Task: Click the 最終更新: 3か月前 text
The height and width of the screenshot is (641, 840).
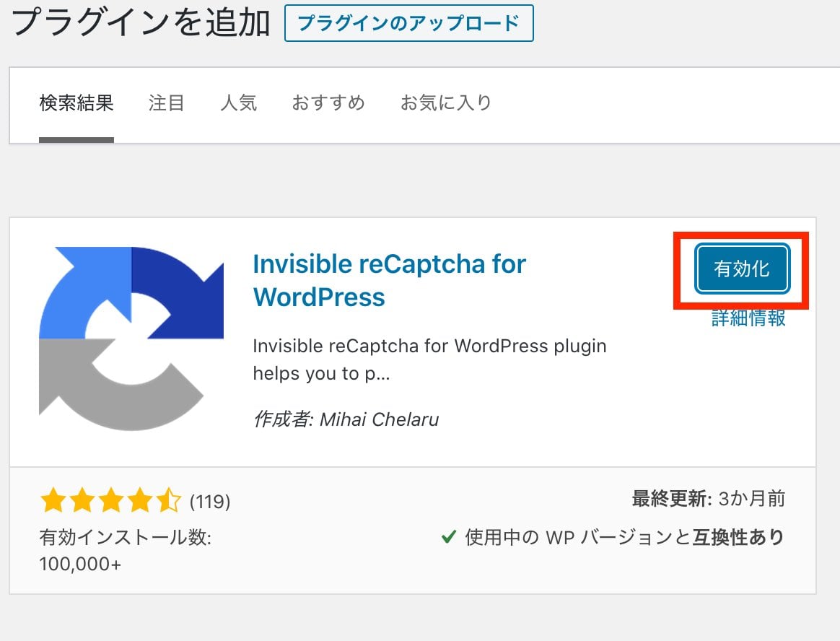Action: coord(708,499)
